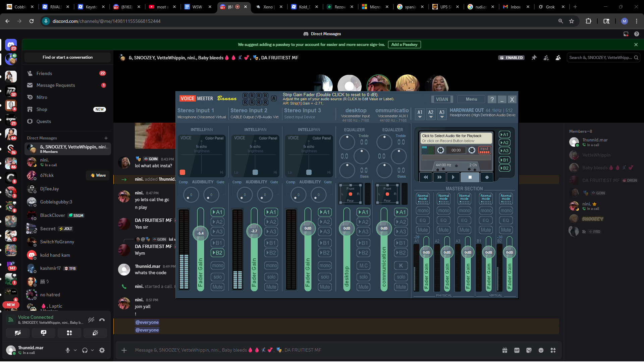The height and width of the screenshot is (362, 644).
Task: Toggle B2 bus on Stereo Input 1
Action: (217, 253)
